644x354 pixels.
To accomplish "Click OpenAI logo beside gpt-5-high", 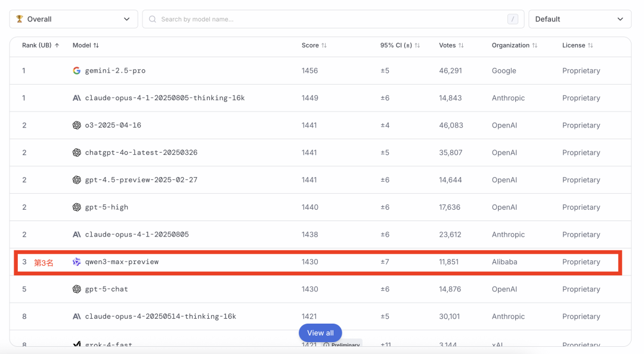I will click(77, 207).
